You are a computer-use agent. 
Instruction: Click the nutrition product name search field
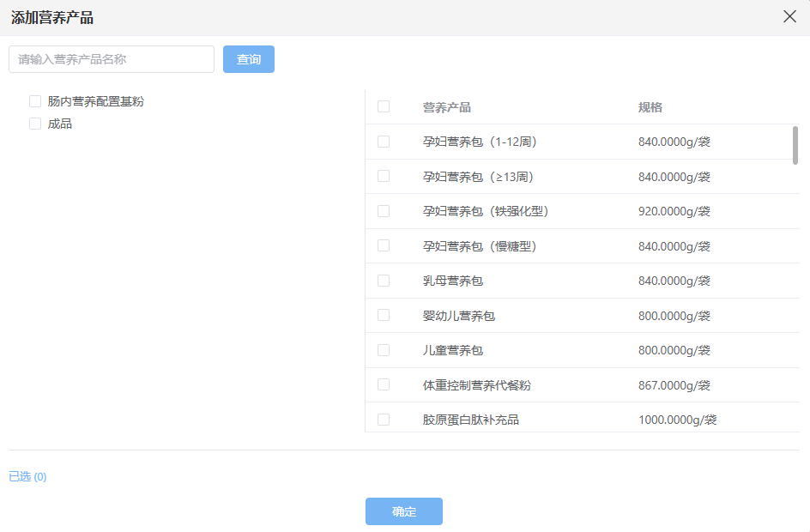coord(112,59)
